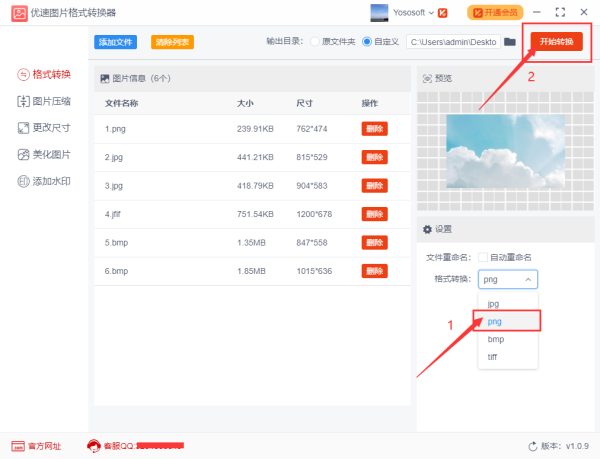Open the 图片压缩 image compression tool

[x=44, y=100]
